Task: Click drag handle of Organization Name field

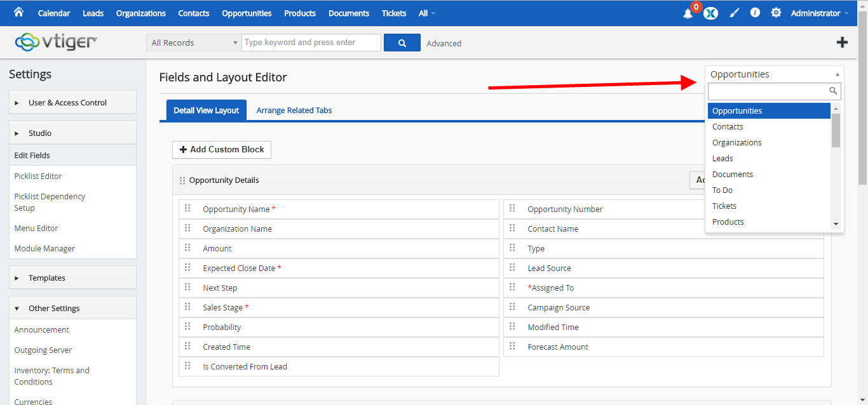Action: tap(187, 228)
